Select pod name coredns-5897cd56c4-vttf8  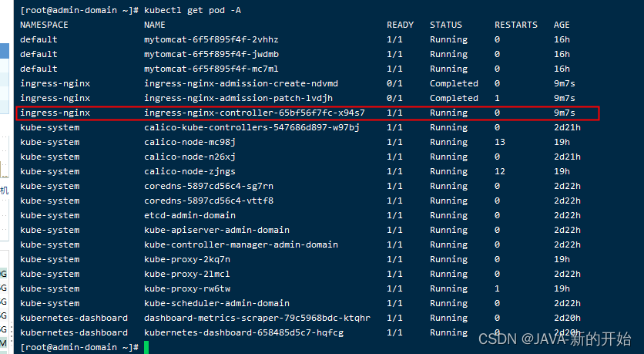click(209, 201)
